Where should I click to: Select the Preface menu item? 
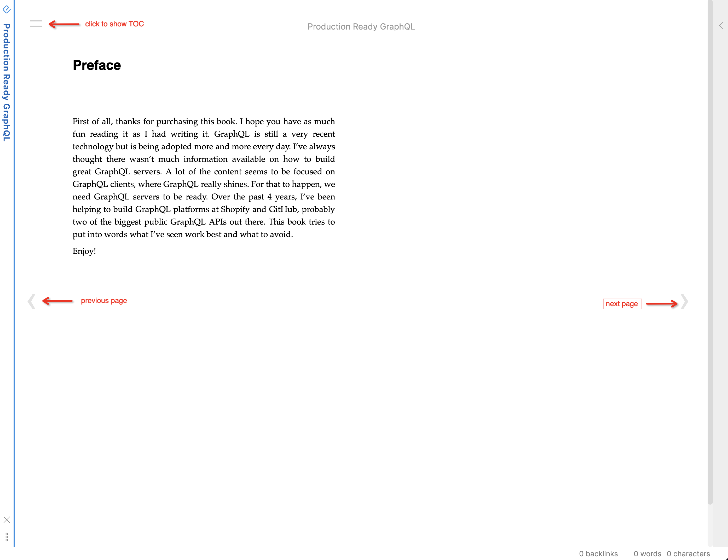[x=96, y=65]
